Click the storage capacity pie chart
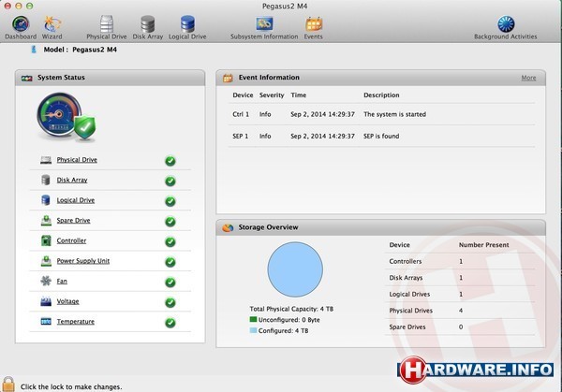The width and height of the screenshot is (562, 392). click(x=295, y=269)
